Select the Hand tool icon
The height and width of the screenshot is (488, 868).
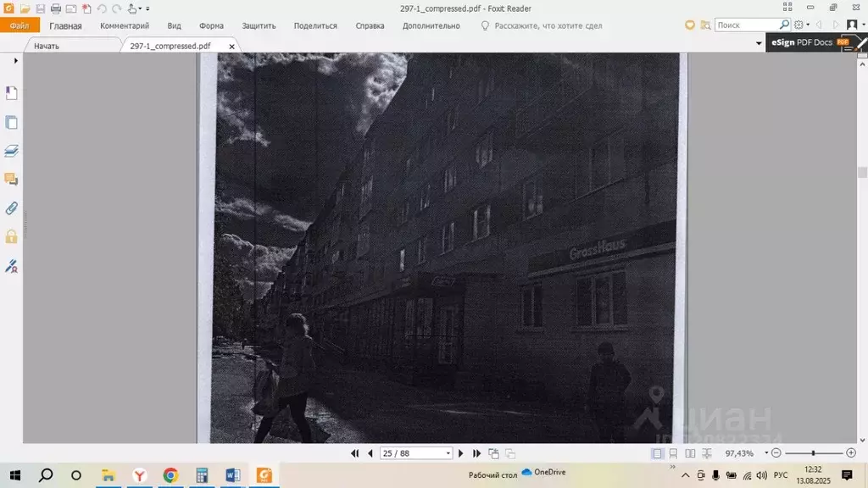pos(131,8)
